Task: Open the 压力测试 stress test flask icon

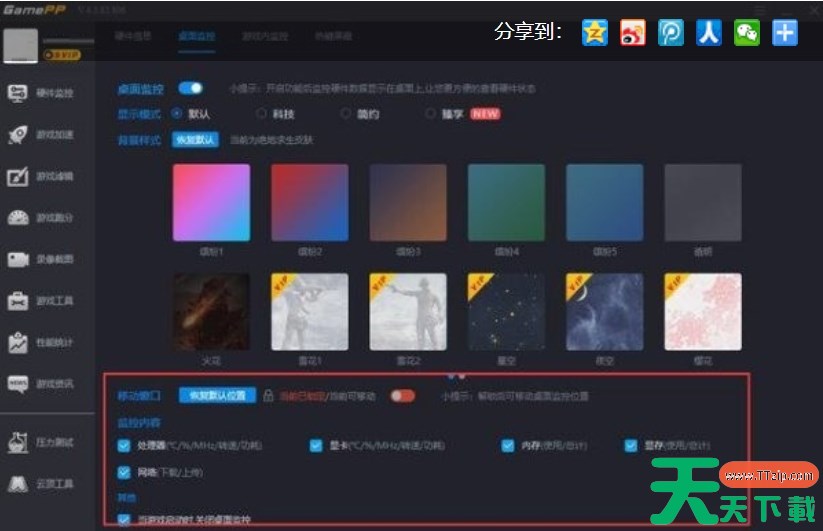Action: (x=17, y=442)
